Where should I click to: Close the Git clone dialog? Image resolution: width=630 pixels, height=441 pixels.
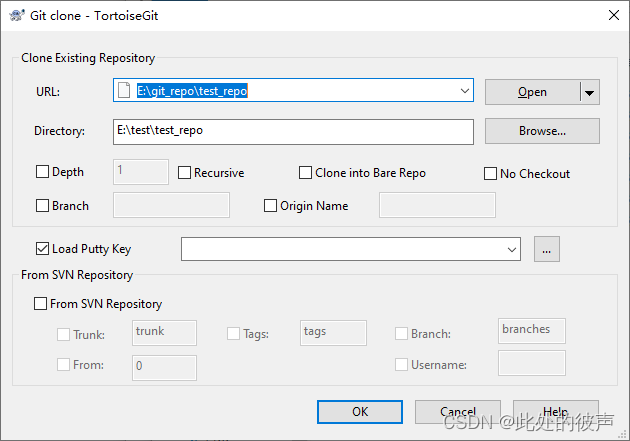coord(611,17)
